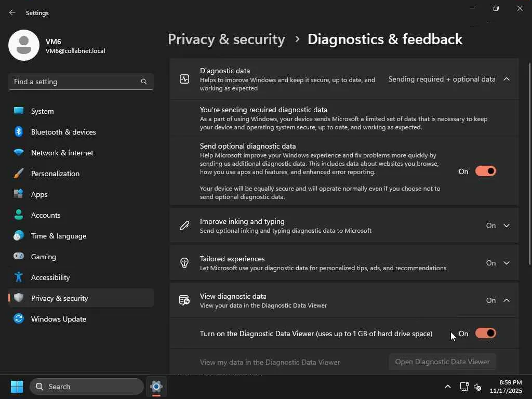The image size is (532, 399).
Task: Collapse the Diagnostic data section
Action: pos(507,79)
